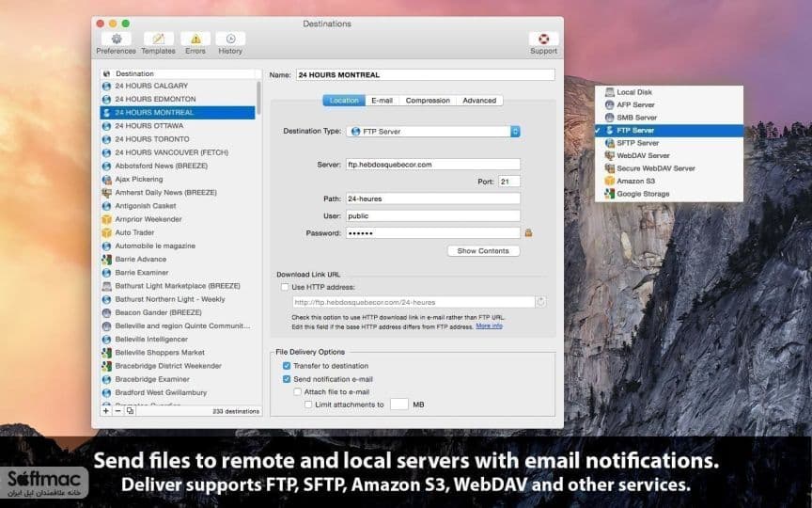
Task: Enable Attach file to e-mail
Action: (x=297, y=392)
